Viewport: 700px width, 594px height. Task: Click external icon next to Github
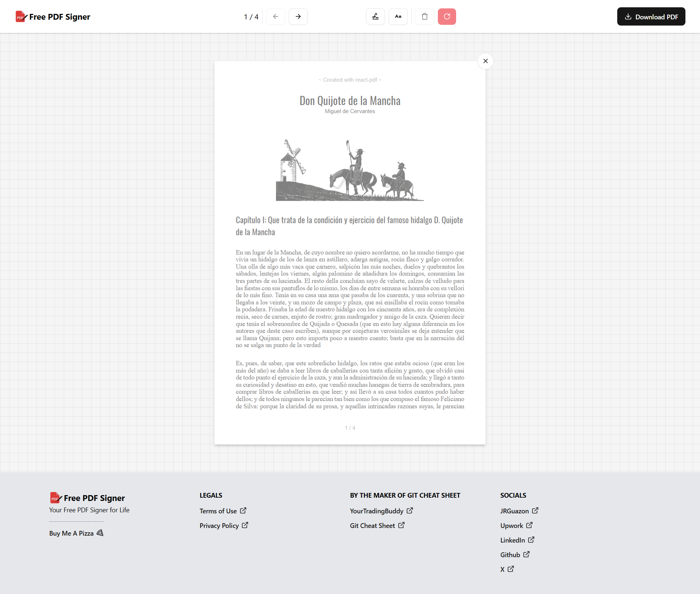(x=526, y=554)
